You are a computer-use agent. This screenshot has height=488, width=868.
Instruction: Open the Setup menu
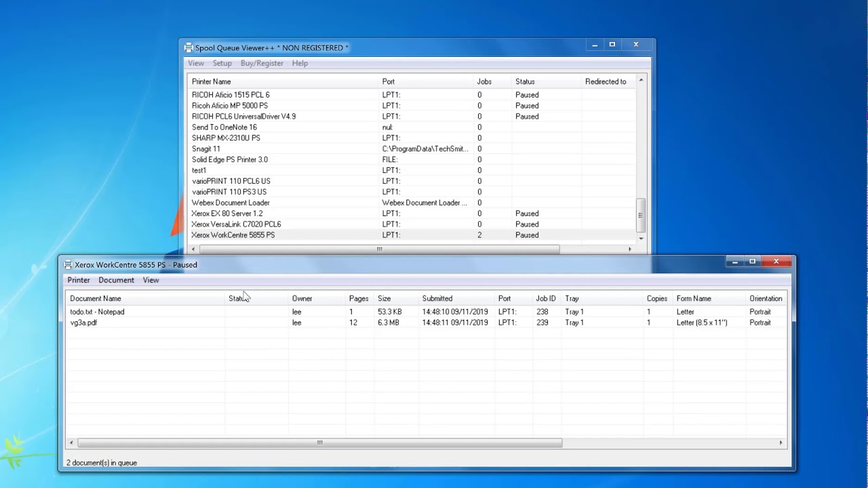click(222, 63)
